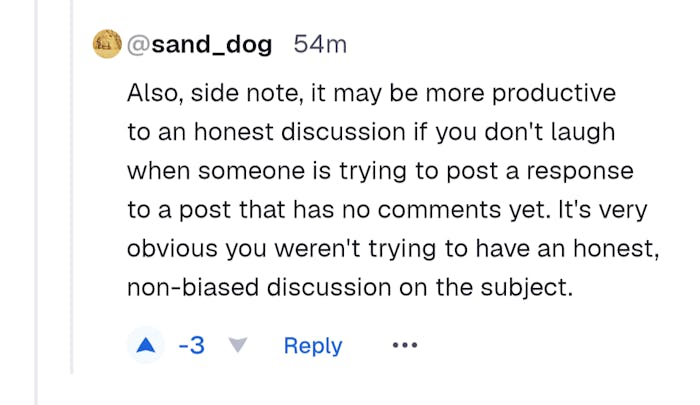Click the line starting 'to an honest discussion'
The width and height of the screenshot is (700, 405).
(x=371, y=132)
